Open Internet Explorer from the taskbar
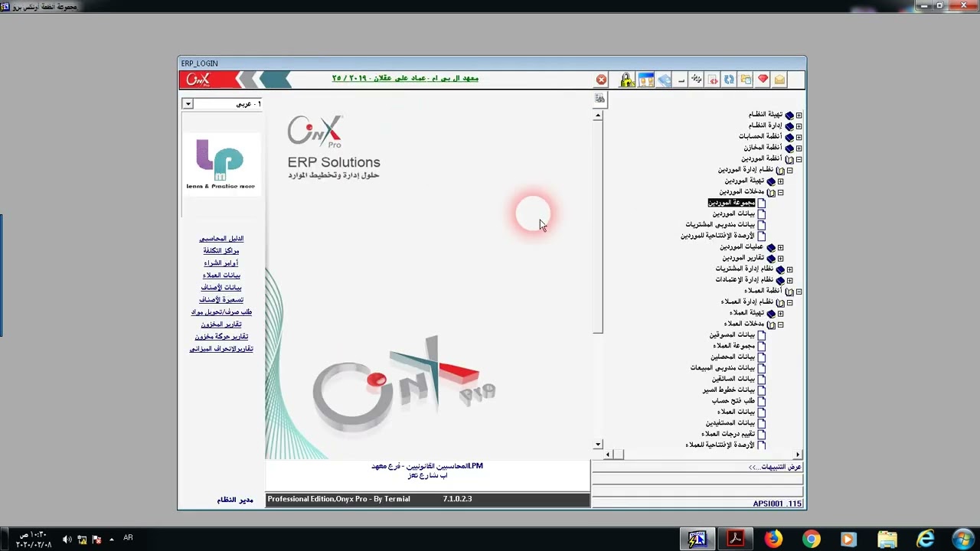The width and height of the screenshot is (980, 551). tap(925, 540)
